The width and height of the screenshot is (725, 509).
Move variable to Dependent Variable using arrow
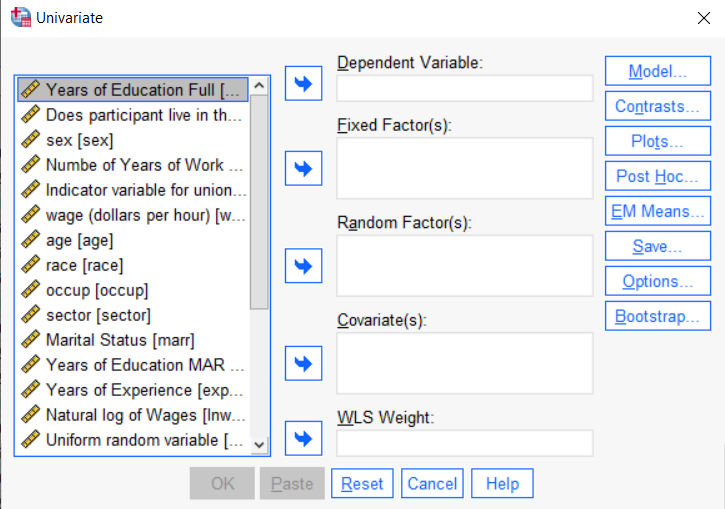click(303, 83)
